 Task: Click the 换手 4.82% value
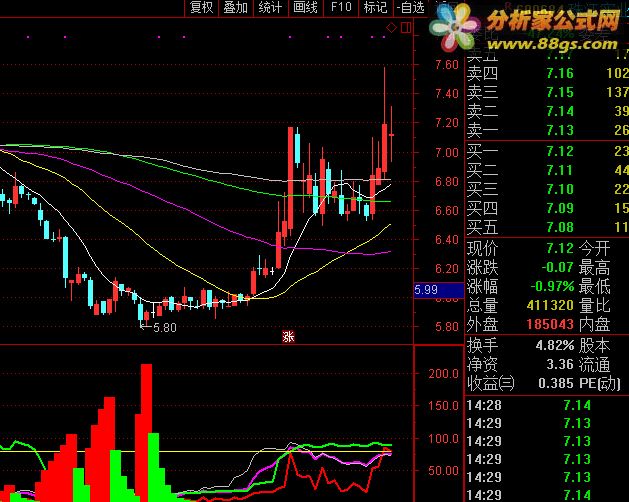555,346
